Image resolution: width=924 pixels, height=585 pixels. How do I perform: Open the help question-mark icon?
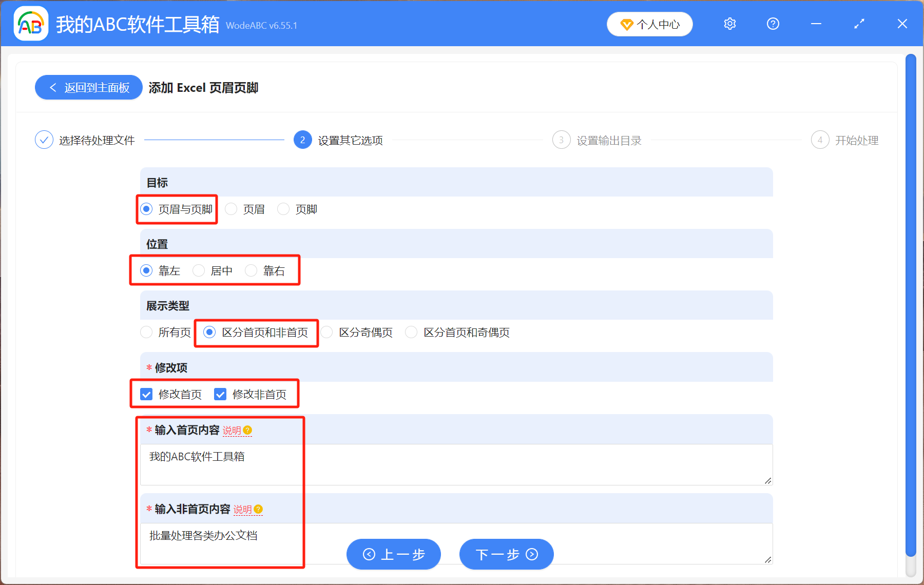coord(773,24)
